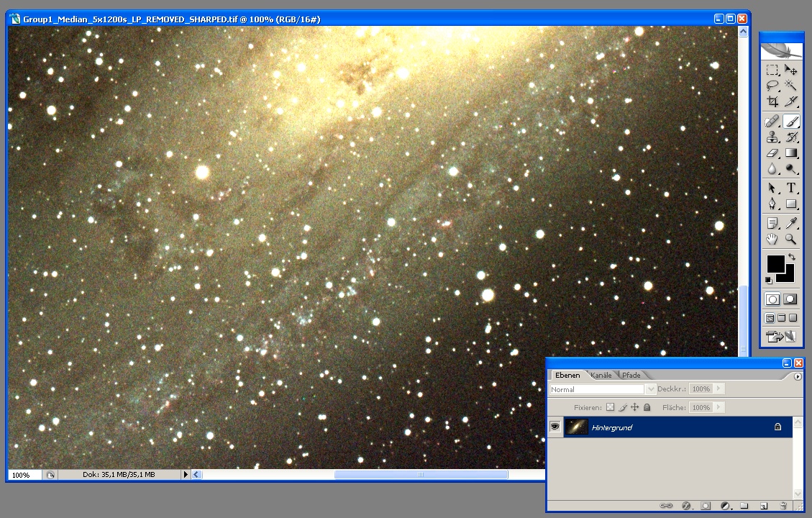812x518 pixels.
Task: Create a new layer set folder
Action: coord(744,506)
